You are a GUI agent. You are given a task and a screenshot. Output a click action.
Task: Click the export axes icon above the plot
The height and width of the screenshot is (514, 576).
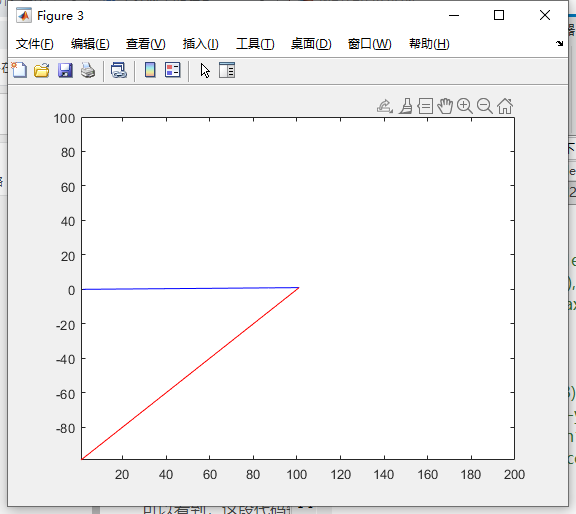click(385, 106)
